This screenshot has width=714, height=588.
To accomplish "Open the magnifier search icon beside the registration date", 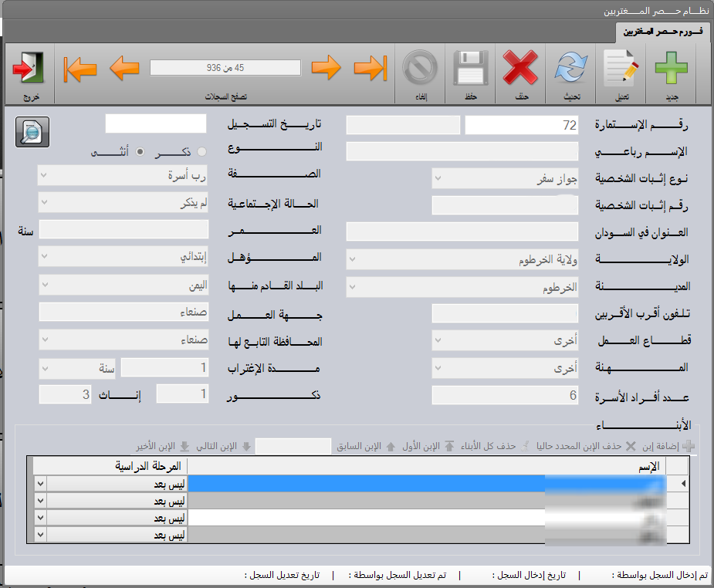I will [x=32, y=132].
